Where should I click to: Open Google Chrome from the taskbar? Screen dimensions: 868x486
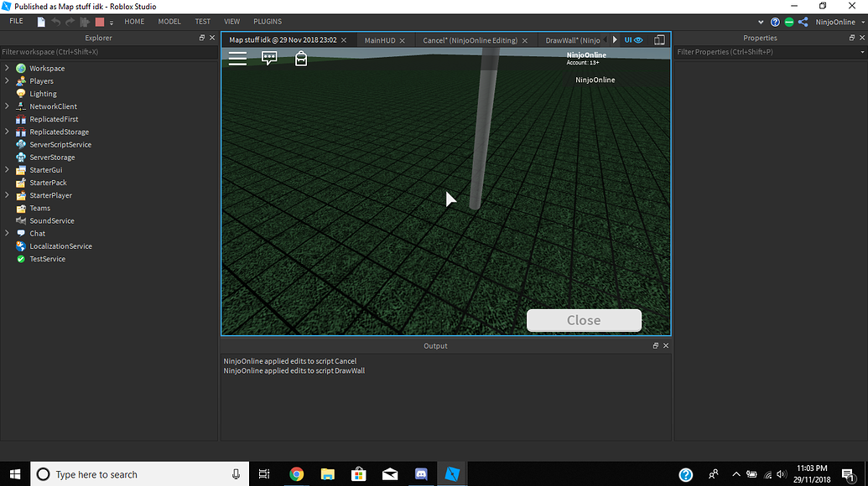pyautogui.click(x=296, y=473)
